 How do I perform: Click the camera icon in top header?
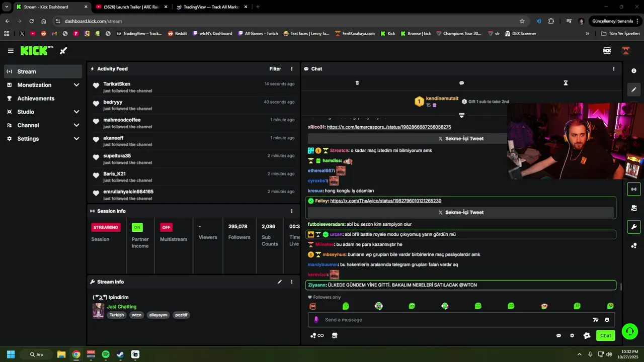(x=607, y=51)
